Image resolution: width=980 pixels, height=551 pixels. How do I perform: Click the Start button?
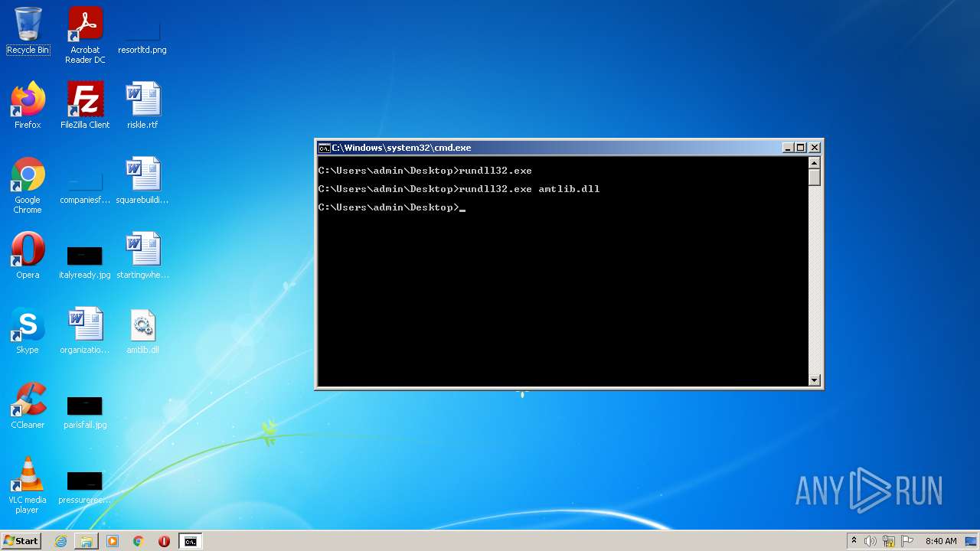pyautogui.click(x=21, y=541)
